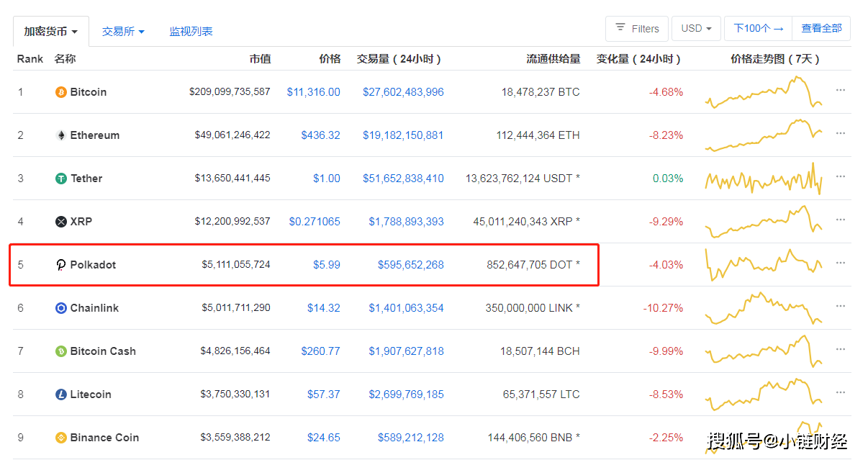Select Bitcoin market cap $209,099,735,587
This screenshot has width=868, height=460.
(230, 92)
